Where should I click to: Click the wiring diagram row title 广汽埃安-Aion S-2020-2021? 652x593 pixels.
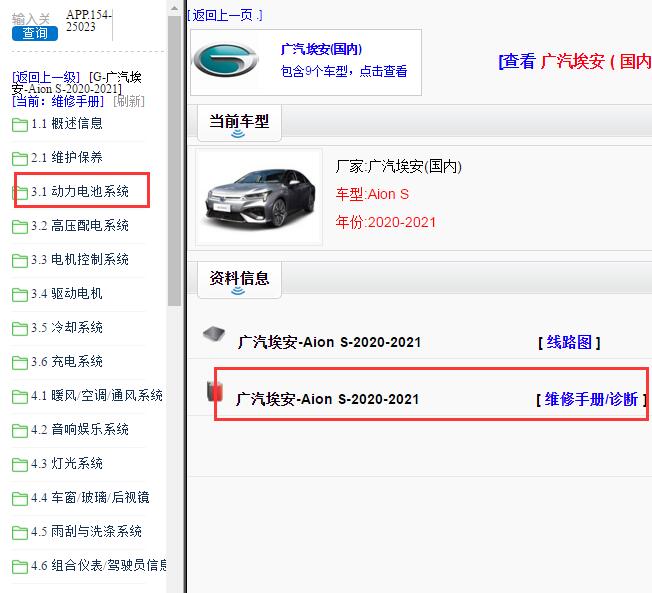pyautogui.click(x=329, y=343)
